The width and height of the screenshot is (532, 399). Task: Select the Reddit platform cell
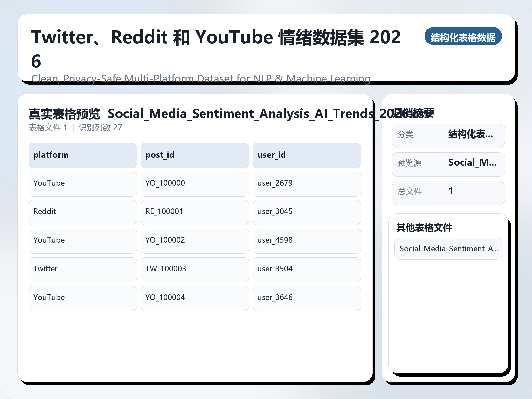[82, 212]
